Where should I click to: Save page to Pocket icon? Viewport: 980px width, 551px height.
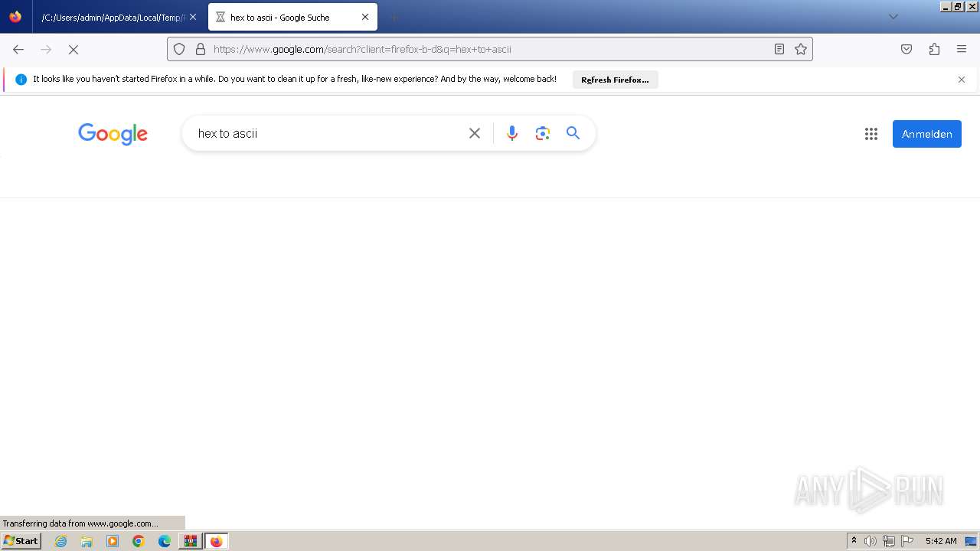(906, 49)
